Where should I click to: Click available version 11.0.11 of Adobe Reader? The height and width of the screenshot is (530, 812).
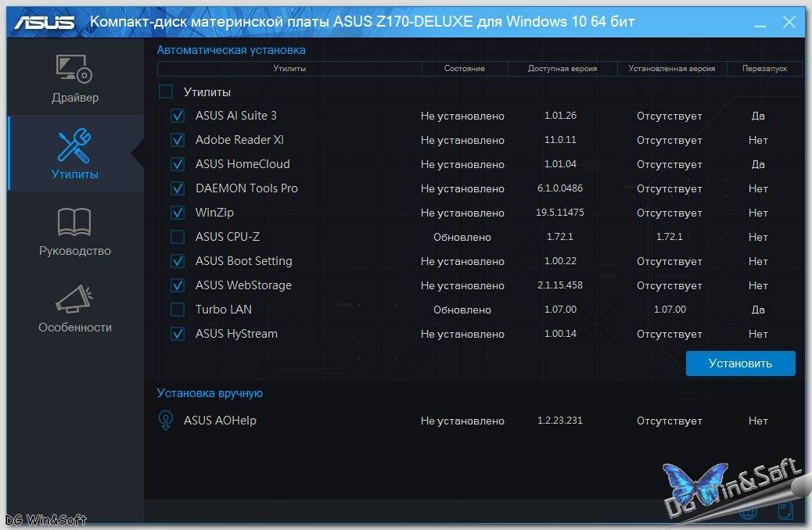point(560,140)
